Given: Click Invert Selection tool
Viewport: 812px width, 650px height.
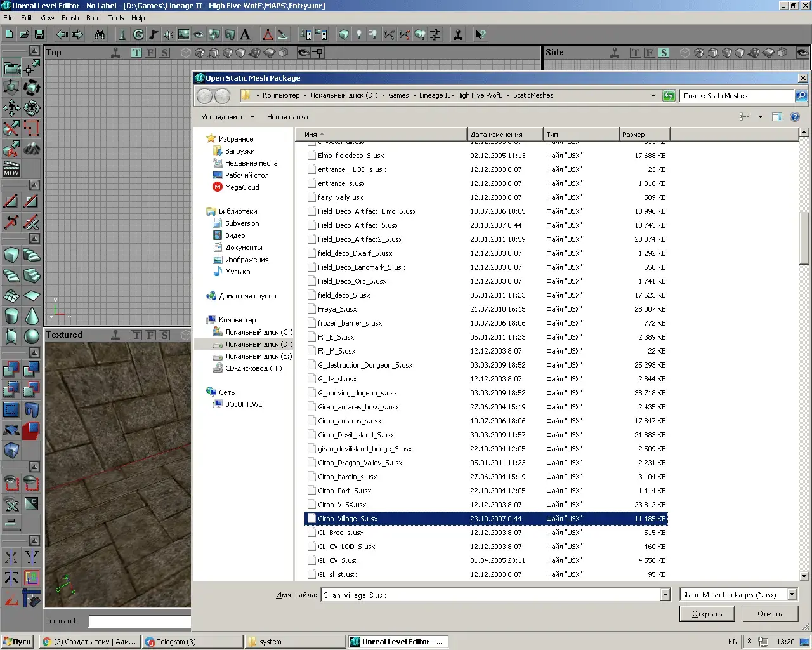Looking at the screenshot, I should click(x=32, y=504).
